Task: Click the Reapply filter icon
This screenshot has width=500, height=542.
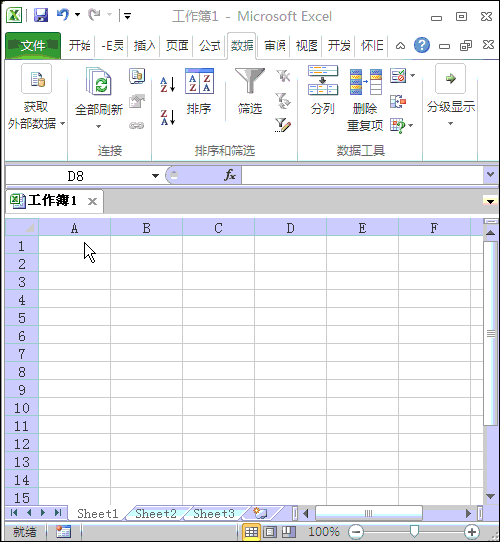Action: pyautogui.click(x=283, y=101)
